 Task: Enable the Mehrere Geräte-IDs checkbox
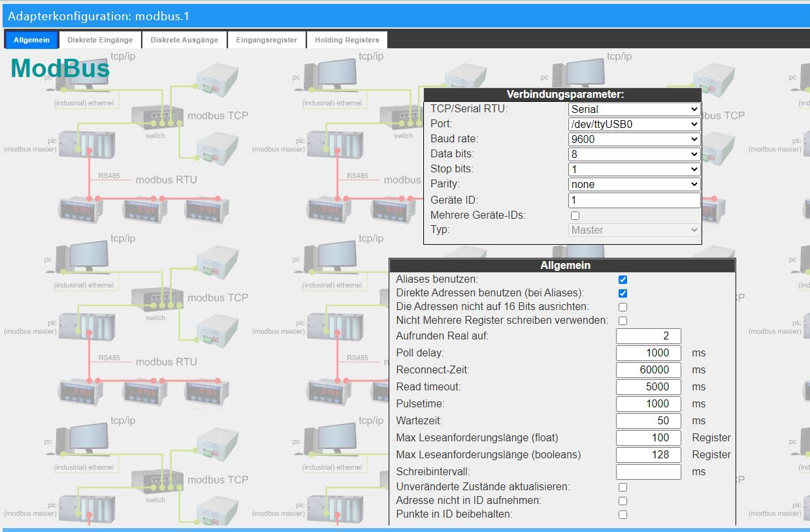click(x=575, y=215)
